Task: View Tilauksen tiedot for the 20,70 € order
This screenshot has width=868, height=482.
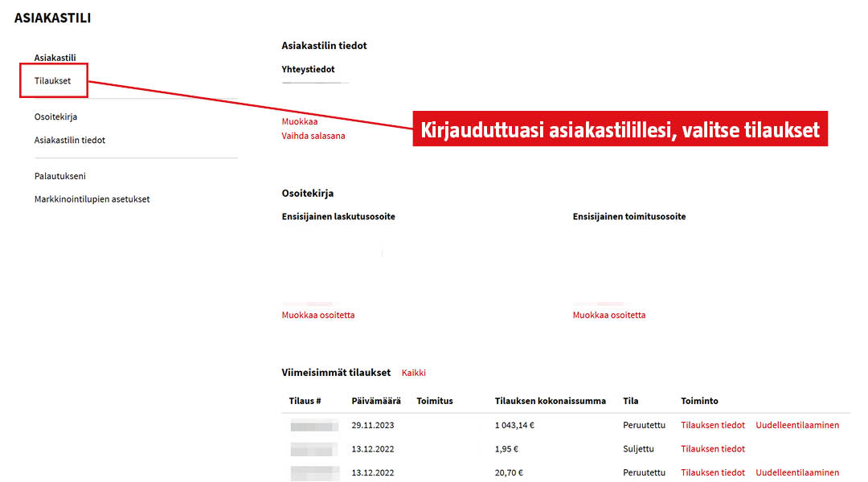Action: click(x=712, y=473)
